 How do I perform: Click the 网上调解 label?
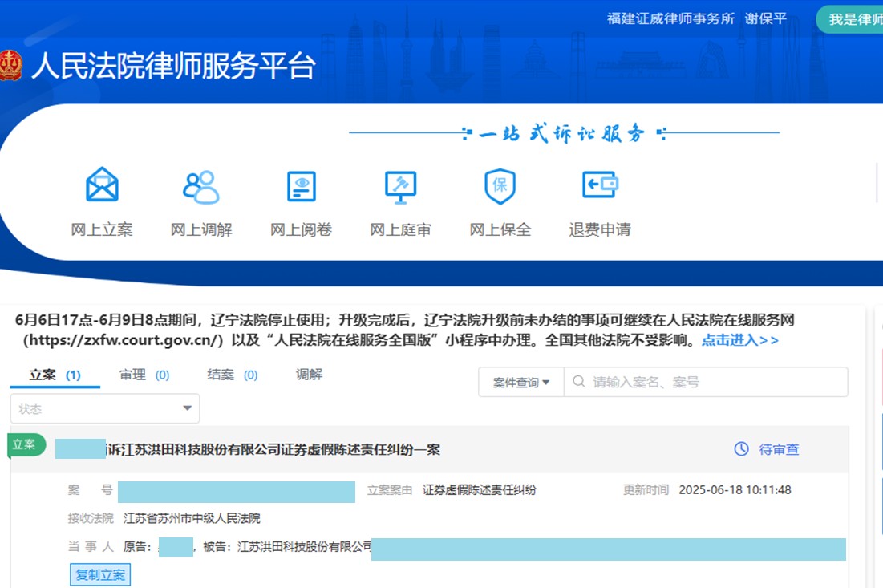point(201,229)
